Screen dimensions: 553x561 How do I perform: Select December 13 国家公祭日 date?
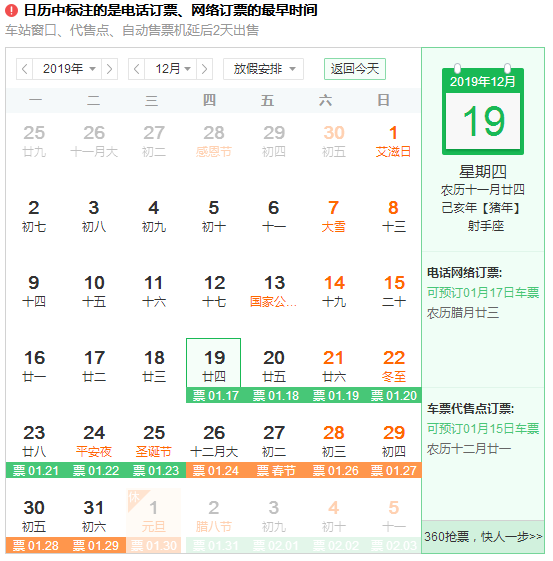pos(274,291)
